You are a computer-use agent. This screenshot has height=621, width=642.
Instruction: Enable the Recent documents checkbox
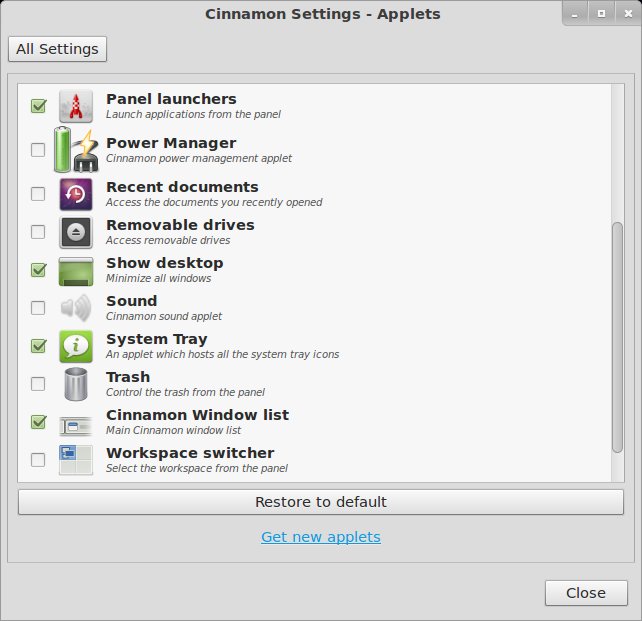[38, 194]
